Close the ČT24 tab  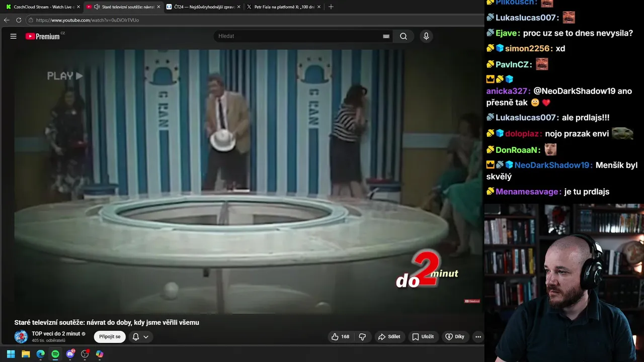(238, 7)
